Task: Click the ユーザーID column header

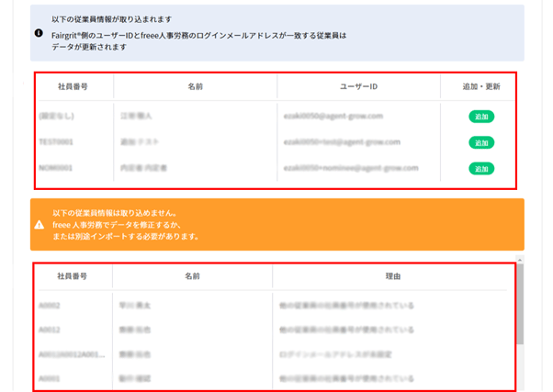Action: (x=361, y=87)
